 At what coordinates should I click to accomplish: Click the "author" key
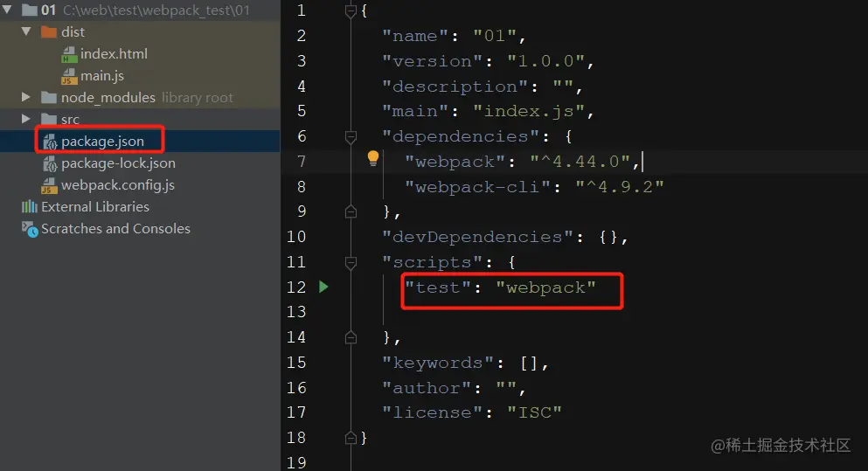pyautogui.click(x=427, y=388)
